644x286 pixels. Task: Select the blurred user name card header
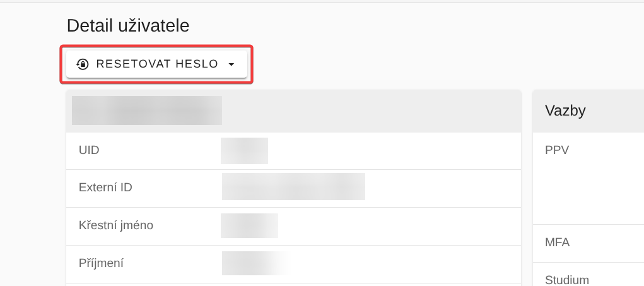coord(147,110)
